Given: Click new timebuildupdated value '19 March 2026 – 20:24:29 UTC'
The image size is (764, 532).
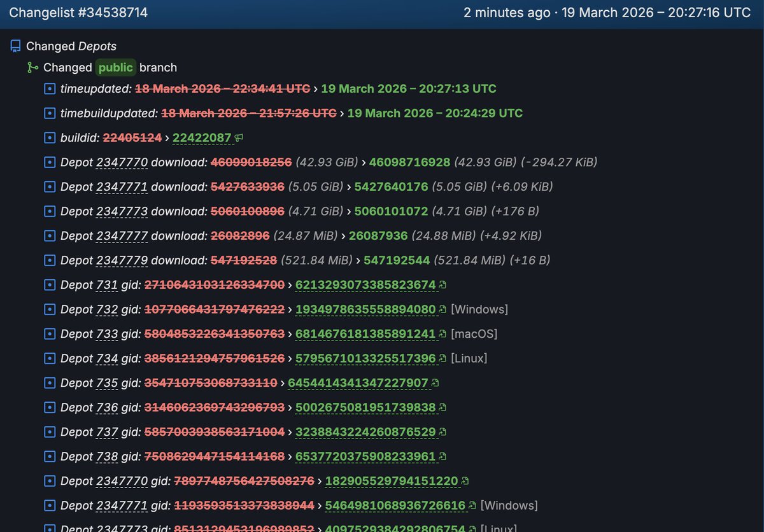Looking at the screenshot, I should click(435, 113).
